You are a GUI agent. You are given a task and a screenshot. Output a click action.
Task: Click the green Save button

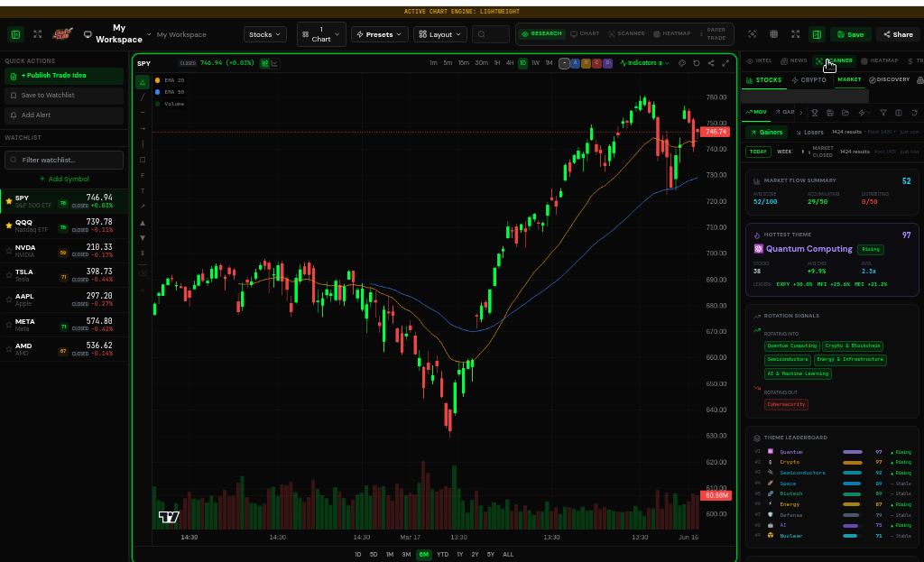[x=850, y=35]
